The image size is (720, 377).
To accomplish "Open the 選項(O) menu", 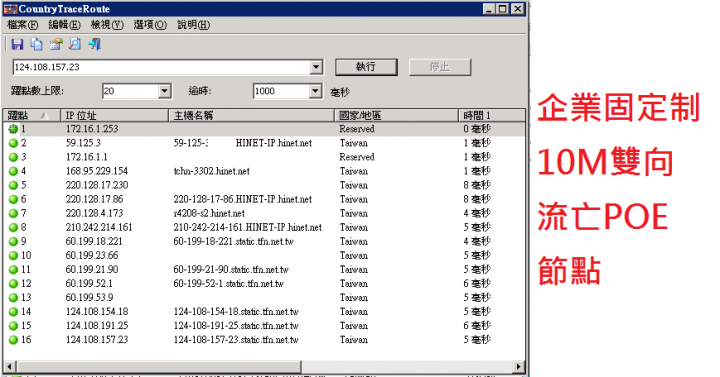I will [150, 25].
